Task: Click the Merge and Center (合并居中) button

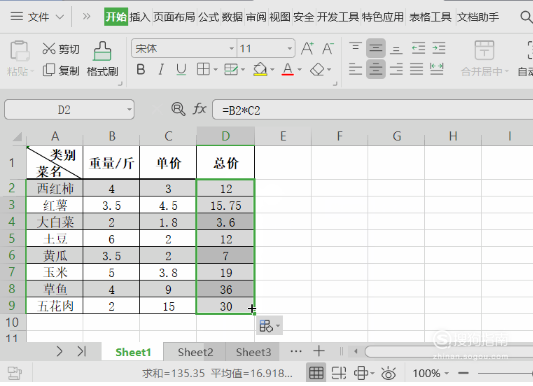Action: point(484,58)
